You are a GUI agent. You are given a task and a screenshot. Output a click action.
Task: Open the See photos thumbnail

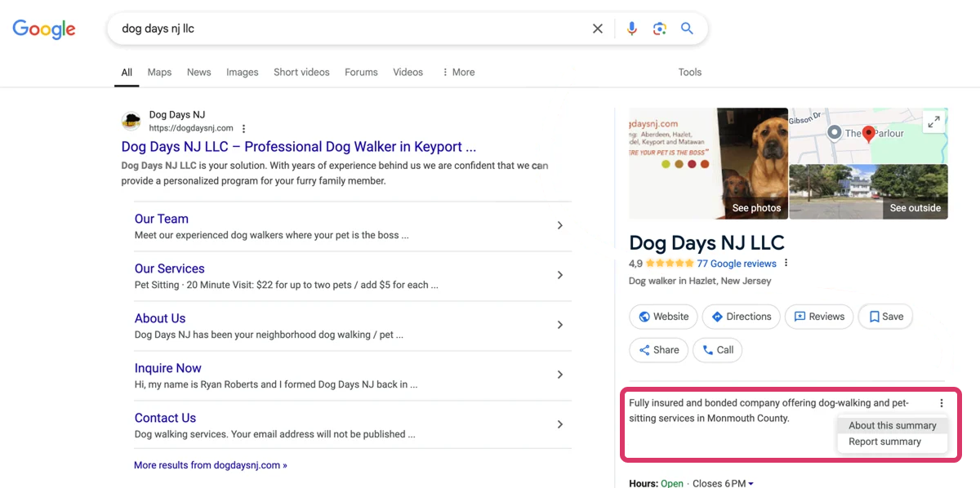pos(708,163)
